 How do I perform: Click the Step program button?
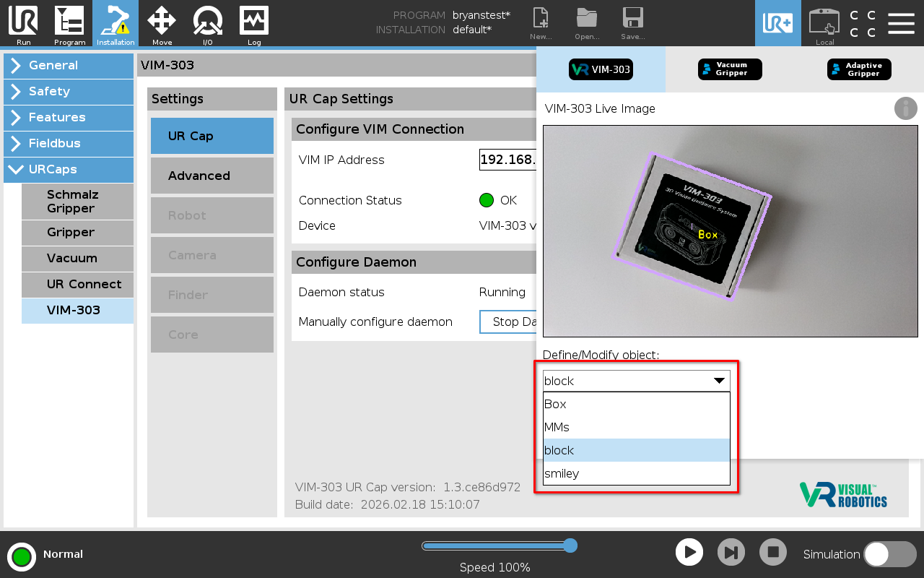[x=731, y=553]
